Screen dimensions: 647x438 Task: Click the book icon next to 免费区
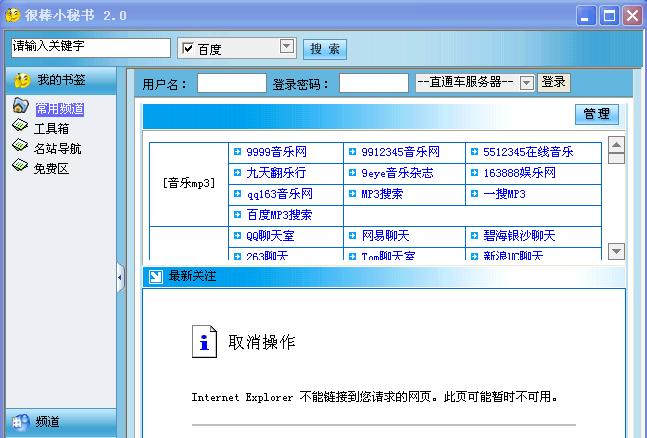20,165
